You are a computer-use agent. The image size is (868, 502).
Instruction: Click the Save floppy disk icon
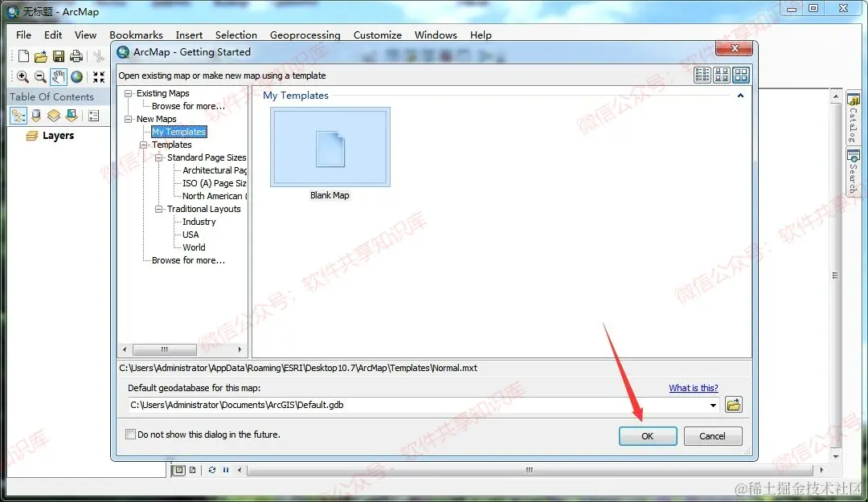point(59,56)
